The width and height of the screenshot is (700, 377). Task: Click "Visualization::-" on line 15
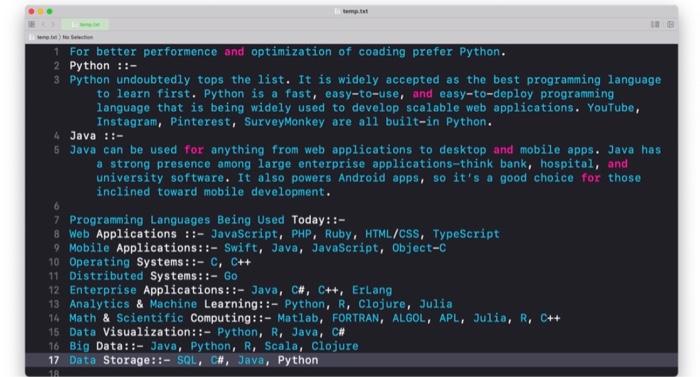157,332
